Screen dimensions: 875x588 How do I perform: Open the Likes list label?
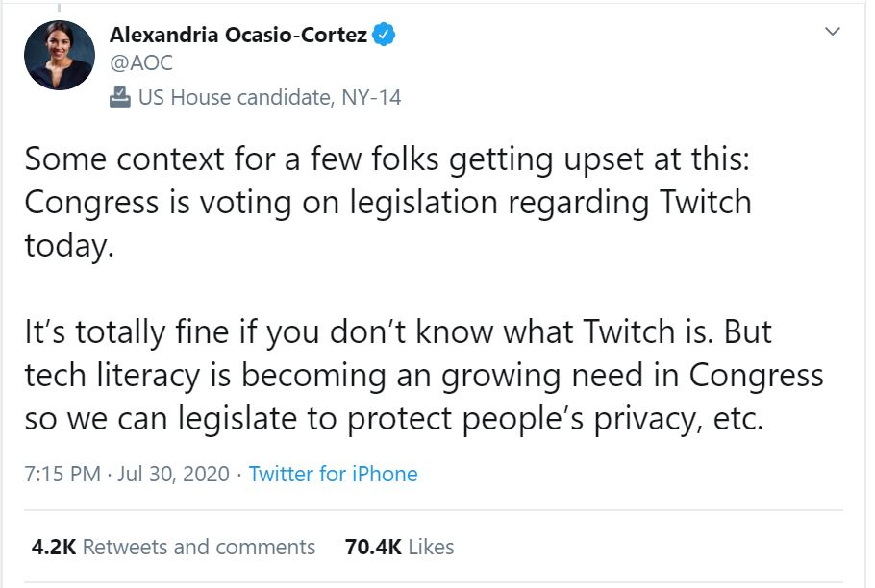(431, 547)
